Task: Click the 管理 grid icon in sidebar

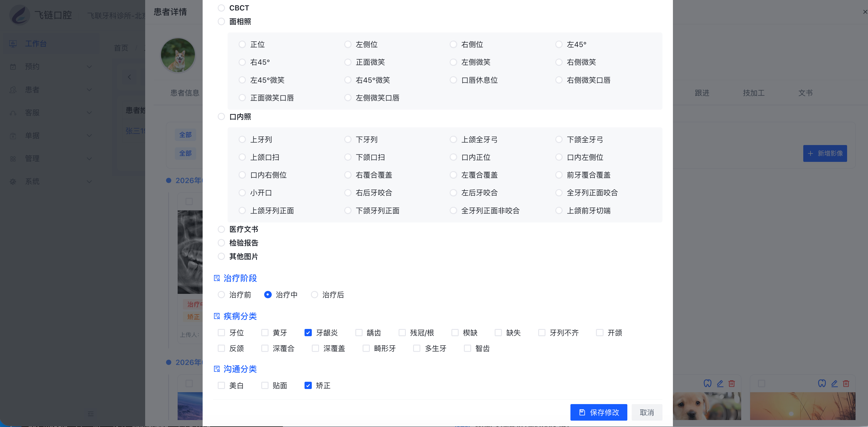Action: tap(13, 159)
